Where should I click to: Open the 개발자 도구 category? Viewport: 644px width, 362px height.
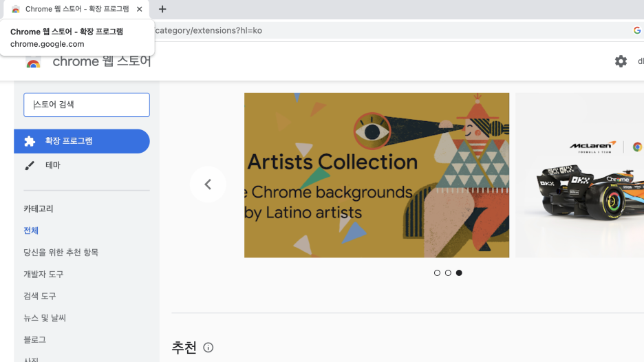[43, 274]
